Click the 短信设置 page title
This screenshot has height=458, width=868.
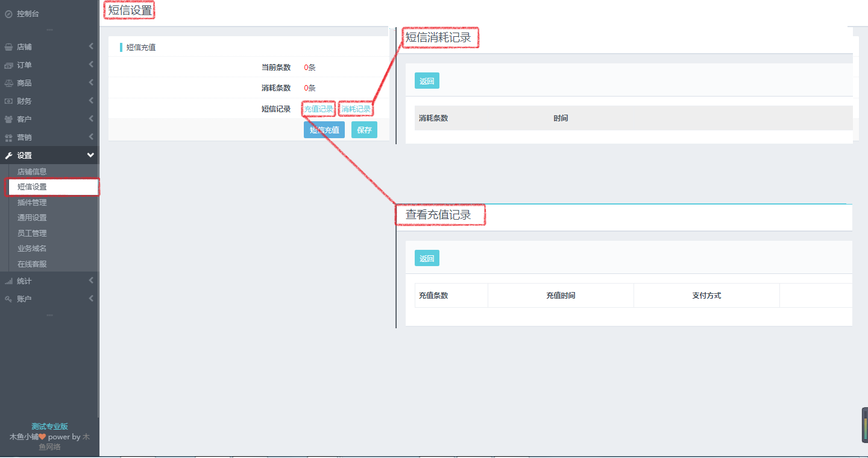[x=130, y=10]
